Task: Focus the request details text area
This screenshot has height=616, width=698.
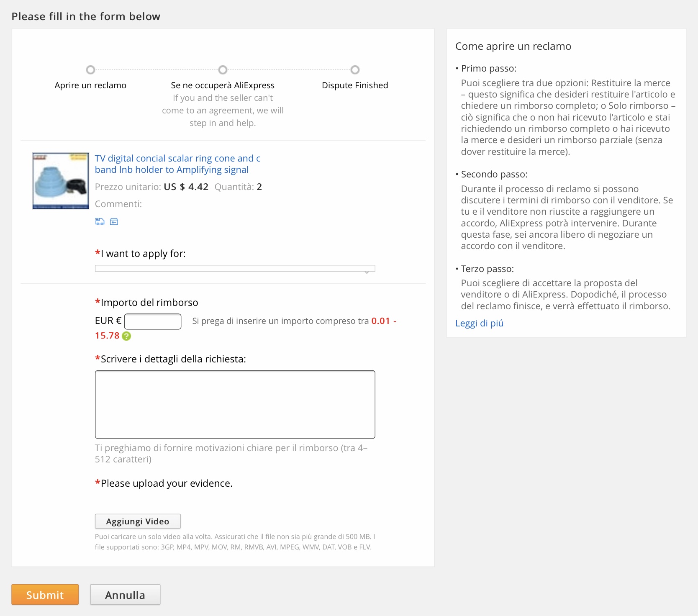Action: point(235,404)
